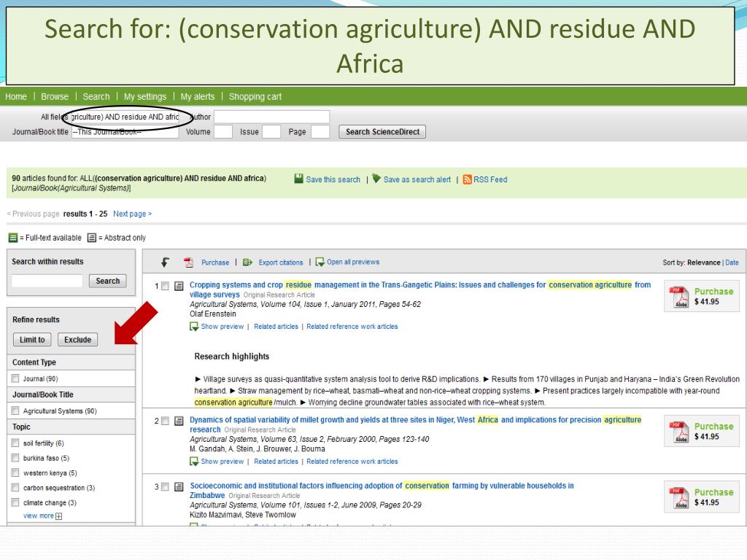The height and width of the screenshot is (560, 747).
Task: Sort results by Date
Action: click(x=732, y=262)
